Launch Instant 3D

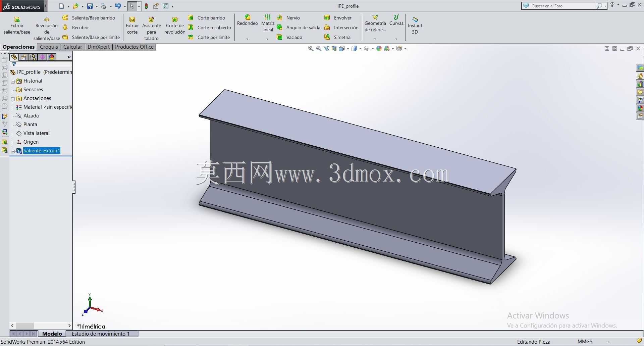415,26
